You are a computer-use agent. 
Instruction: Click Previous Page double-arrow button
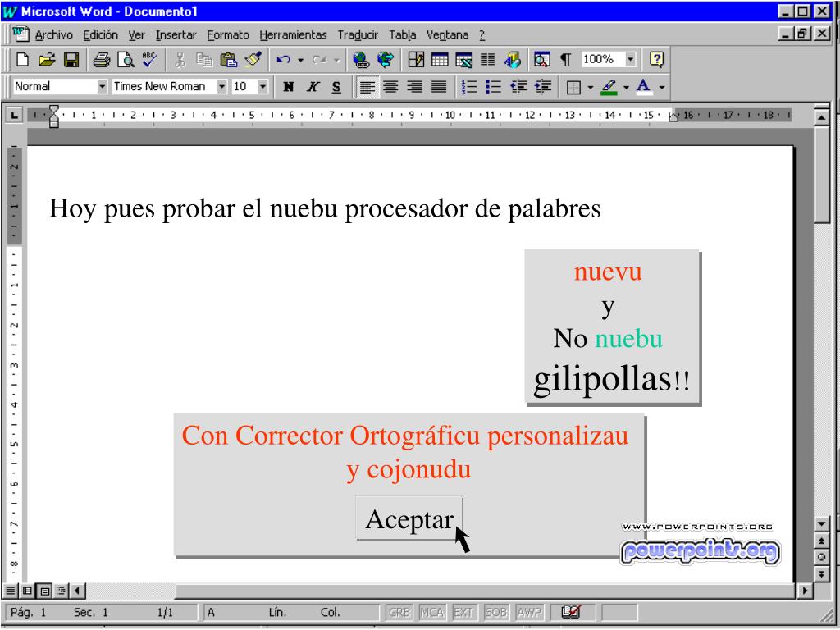pyautogui.click(x=821, y=541)
